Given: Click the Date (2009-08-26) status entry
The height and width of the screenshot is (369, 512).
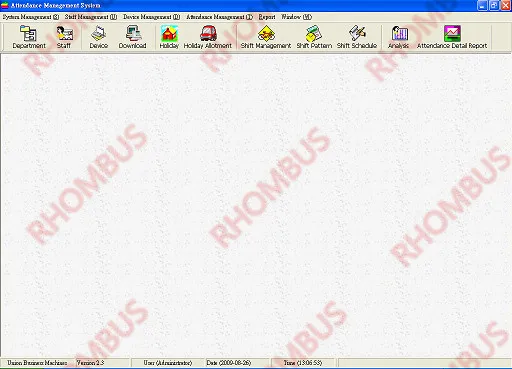Looking at the screenshot, I should pos(229,363).
